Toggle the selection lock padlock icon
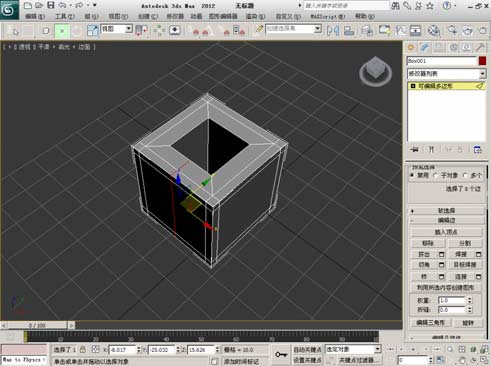Viewport: 491px width, 366px height. coord(83,349)
